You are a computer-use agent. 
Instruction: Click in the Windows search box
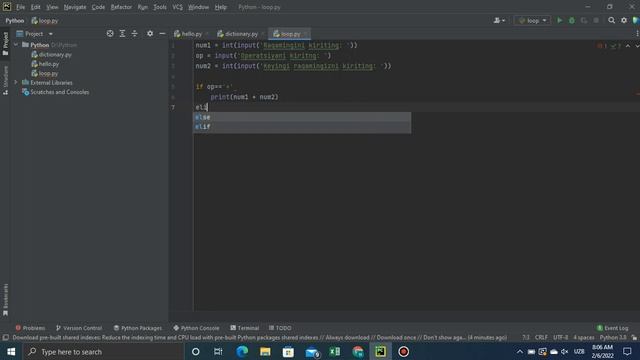pos(103,351)
